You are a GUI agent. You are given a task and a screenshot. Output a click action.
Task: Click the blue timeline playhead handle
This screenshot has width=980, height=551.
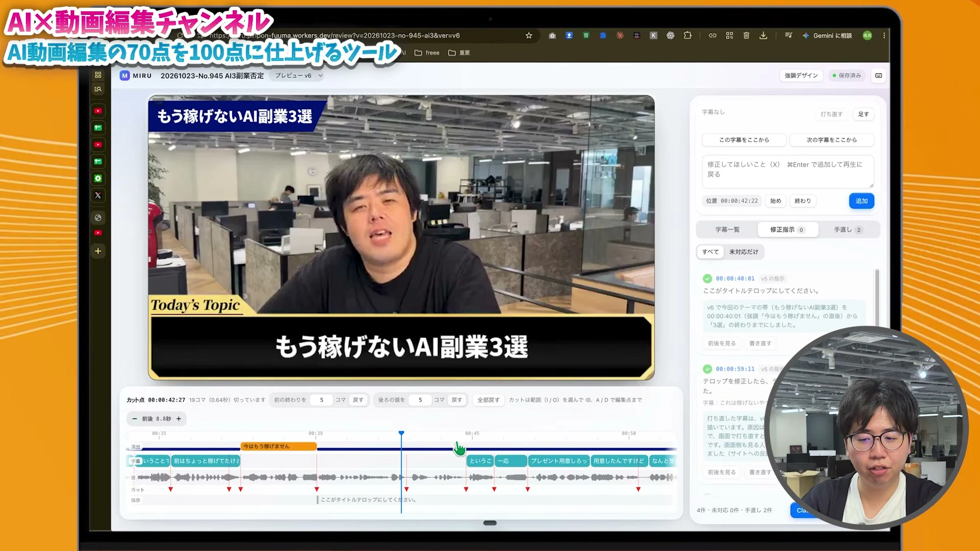tap(402, 433)
